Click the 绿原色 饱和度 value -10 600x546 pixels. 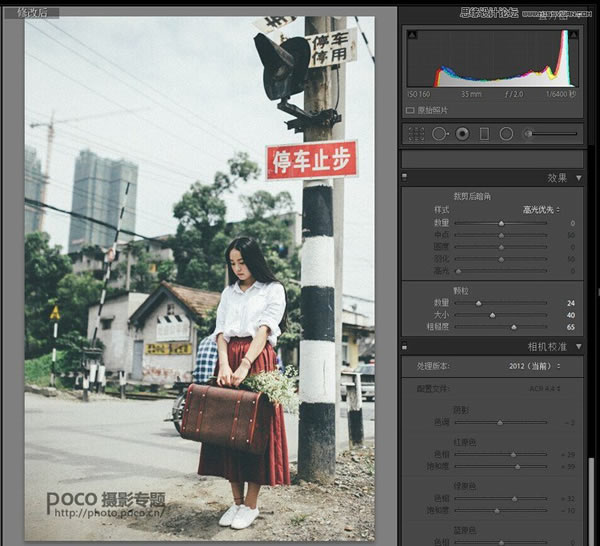(x=568, y=511)
